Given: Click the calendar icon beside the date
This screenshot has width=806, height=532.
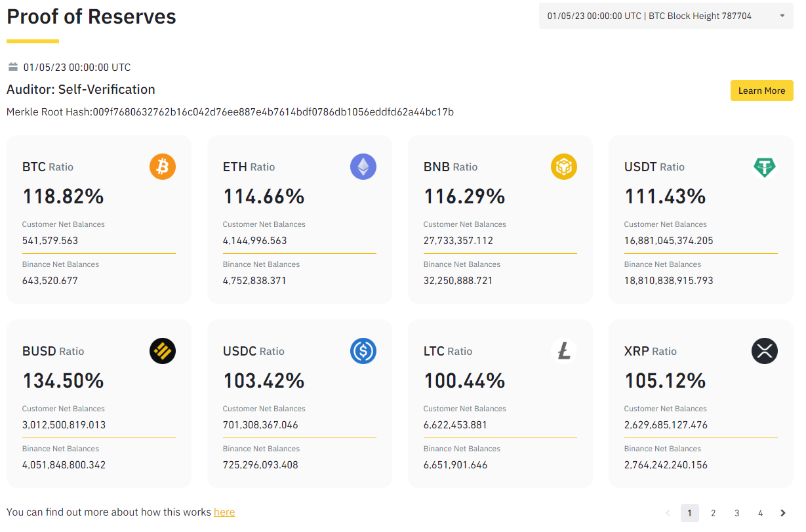Looking at the screenshot, I should pyautogui.click(x=13, y=67).
